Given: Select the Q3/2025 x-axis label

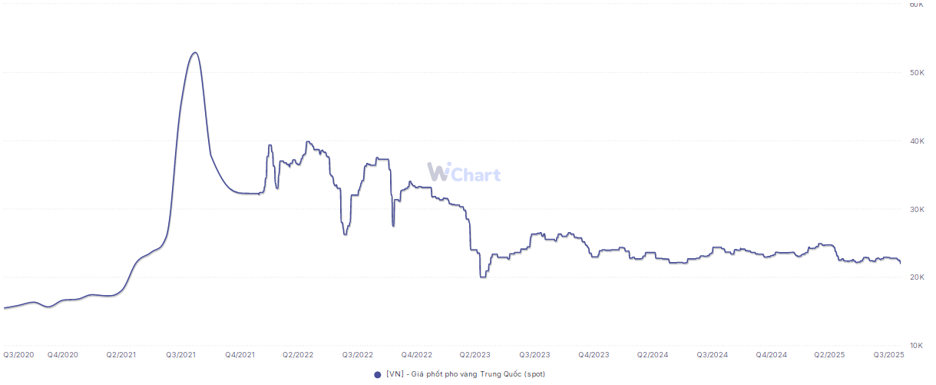Looking at the screenshot, I should 889,354.
